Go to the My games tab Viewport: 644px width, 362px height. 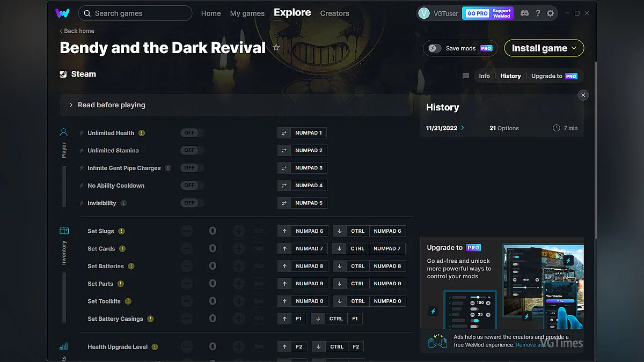247,13
